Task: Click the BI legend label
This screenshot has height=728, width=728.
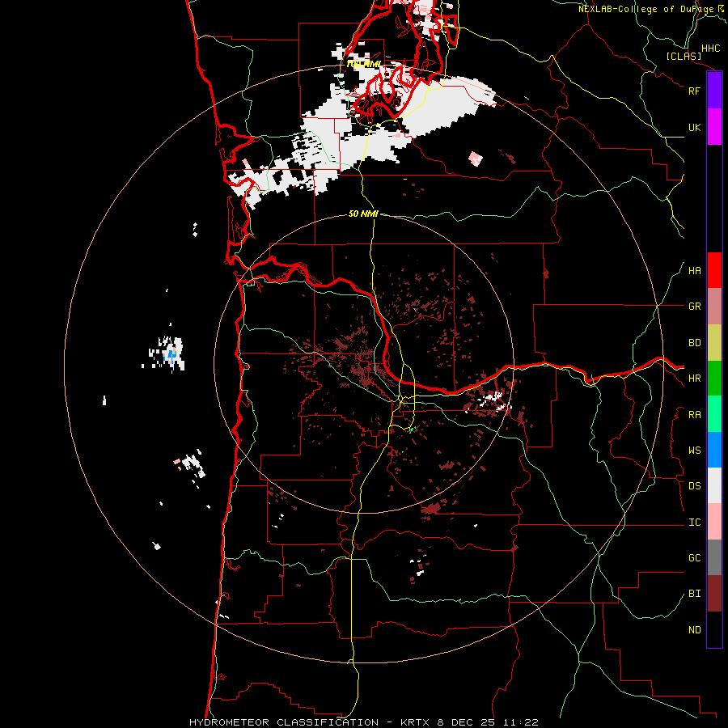Action: [694, 594]
